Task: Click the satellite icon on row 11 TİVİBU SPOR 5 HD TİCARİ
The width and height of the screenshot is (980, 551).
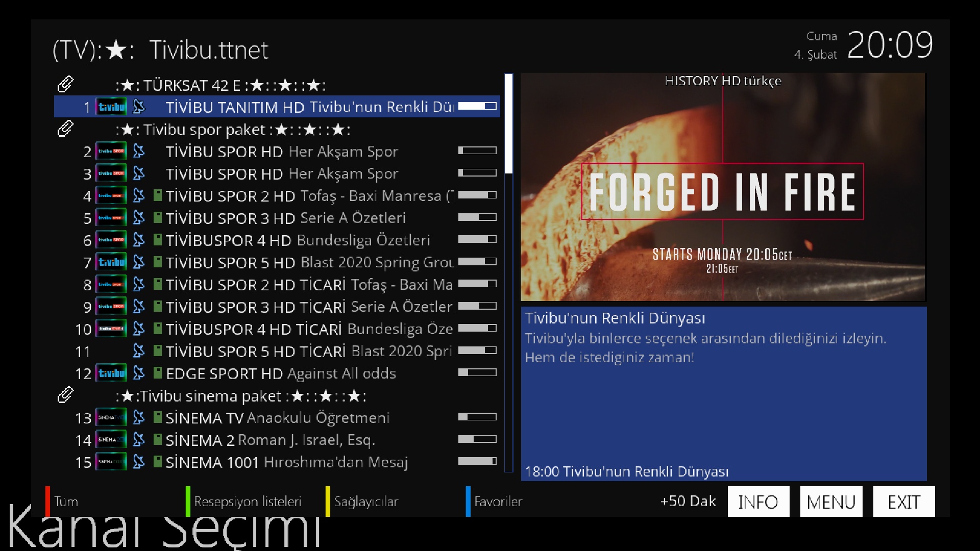Action: (x=139, y=351)
